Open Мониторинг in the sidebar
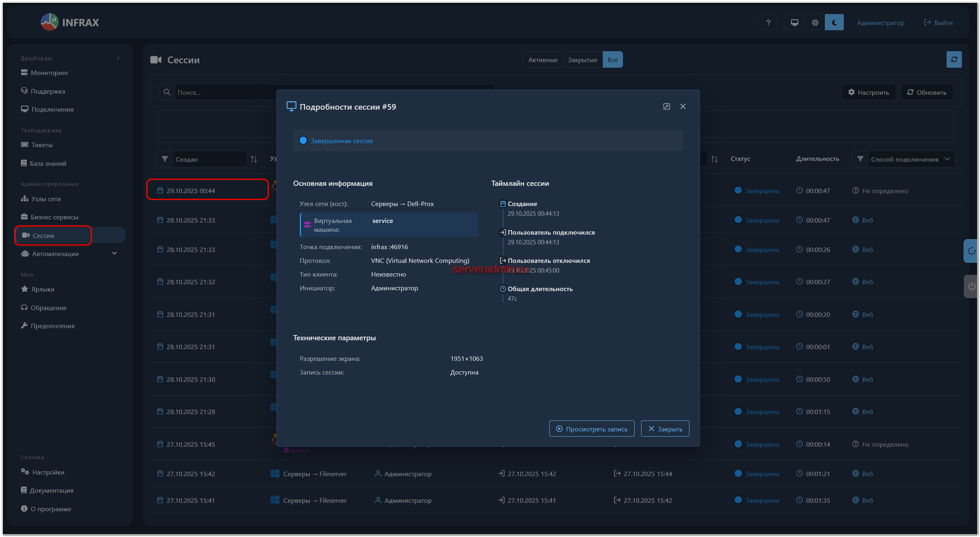The width and height of the screenshot is (980, 537). pos(50,73)
